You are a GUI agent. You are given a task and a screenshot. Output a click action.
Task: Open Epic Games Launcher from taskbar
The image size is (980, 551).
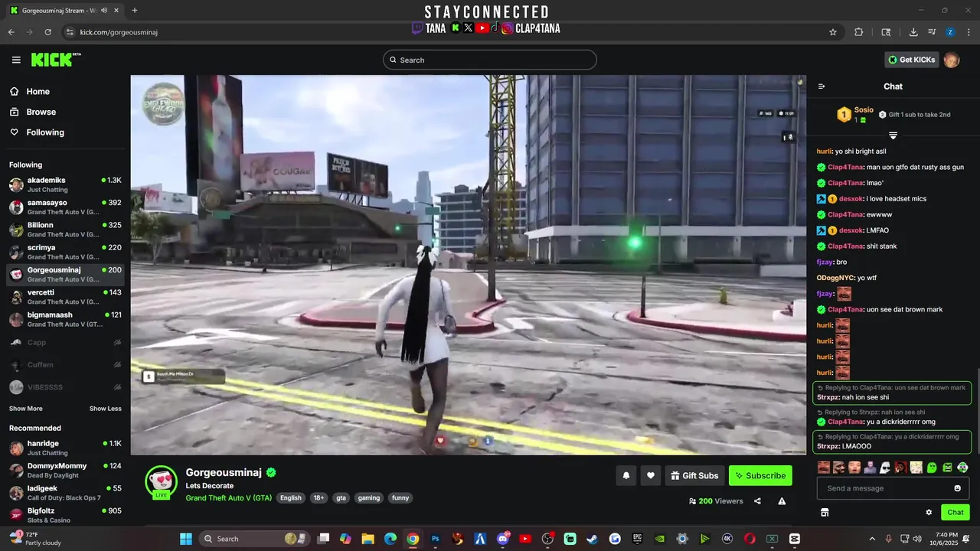637,539
